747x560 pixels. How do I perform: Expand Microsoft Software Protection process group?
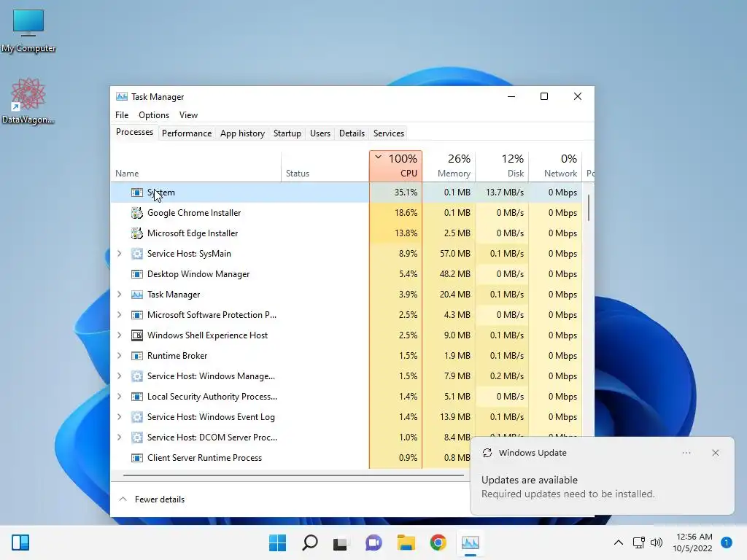[120, 315]
